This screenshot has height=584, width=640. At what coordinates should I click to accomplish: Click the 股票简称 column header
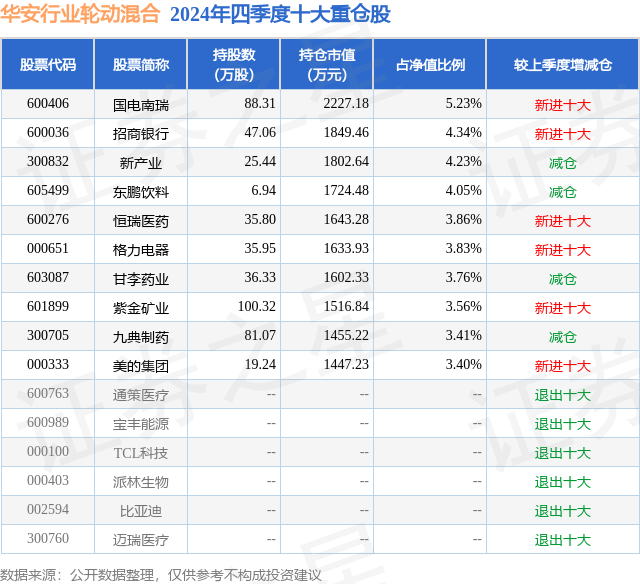(x=141, y=64)
